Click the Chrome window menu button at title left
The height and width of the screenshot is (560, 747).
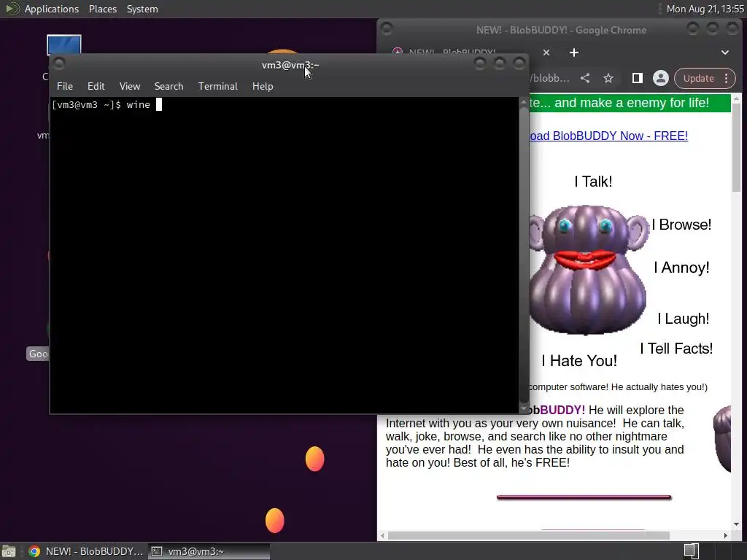tap(387, 29)
